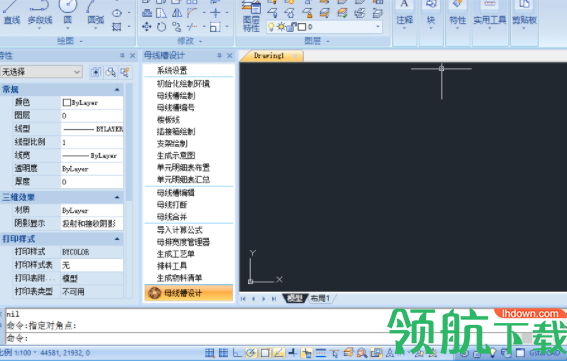Collapse the 三维效果 section
The width and height of the screenshot is (567, 361).
click(x=117, y=197)
